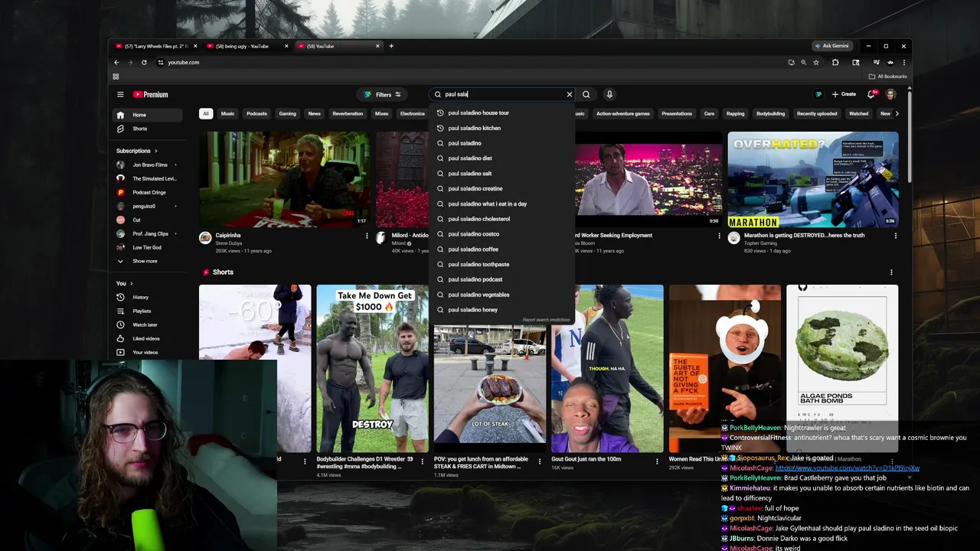Open the Shorts shelf options menu
This screenshot has height=551, width=980.
tap(891, 272)
